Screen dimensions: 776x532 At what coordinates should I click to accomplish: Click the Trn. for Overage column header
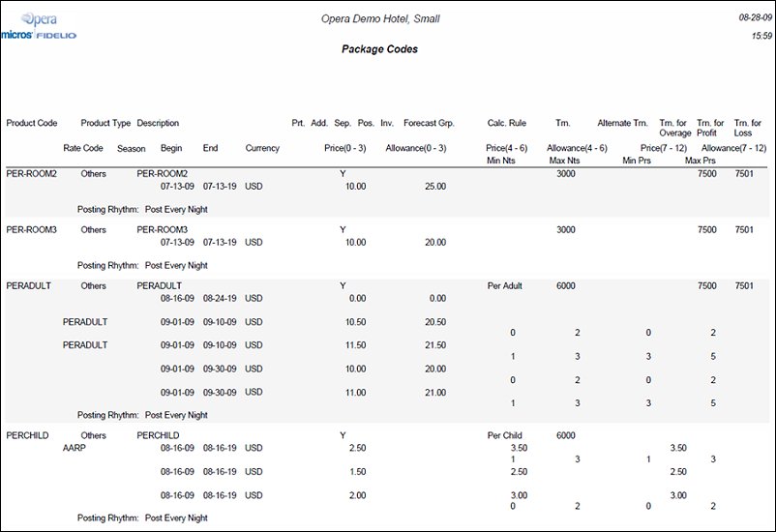pyautogui.click(x=674, y=128)
